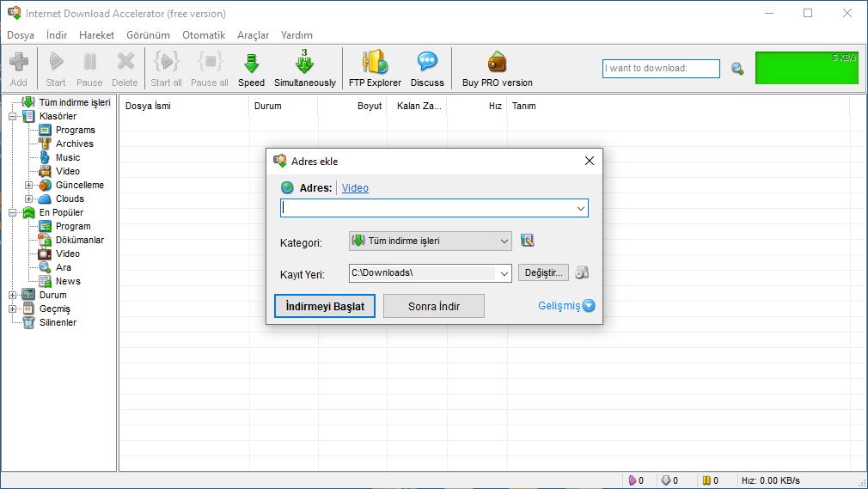The height and width of the screenshot is (489, 868).
Task: Expand the Clouds tree node
Action: pyautogui.click(x=28, y=199)
